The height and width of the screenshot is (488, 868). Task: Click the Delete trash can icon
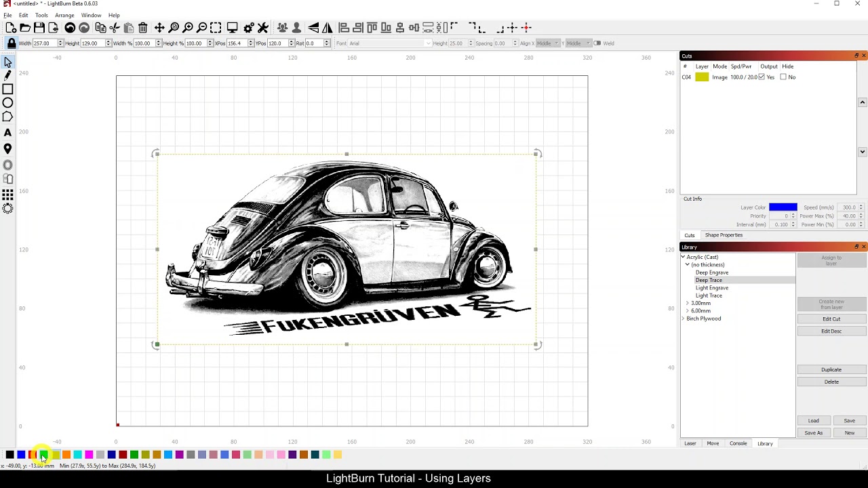coord(143,28)
